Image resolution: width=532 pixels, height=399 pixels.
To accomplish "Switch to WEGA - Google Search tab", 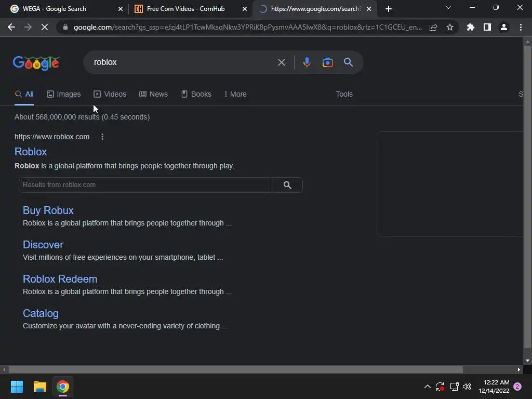I will [x=54, y=9].
